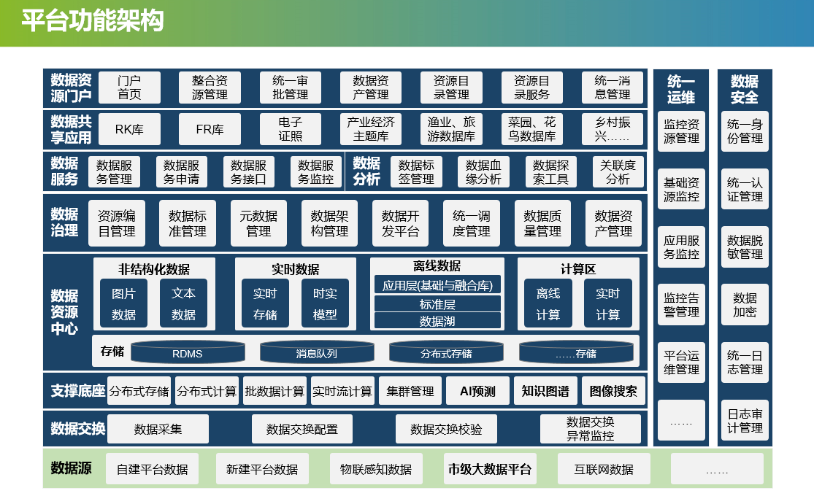Click the 统一身份管理 box
814x504 pixels.
click(745, 131)
